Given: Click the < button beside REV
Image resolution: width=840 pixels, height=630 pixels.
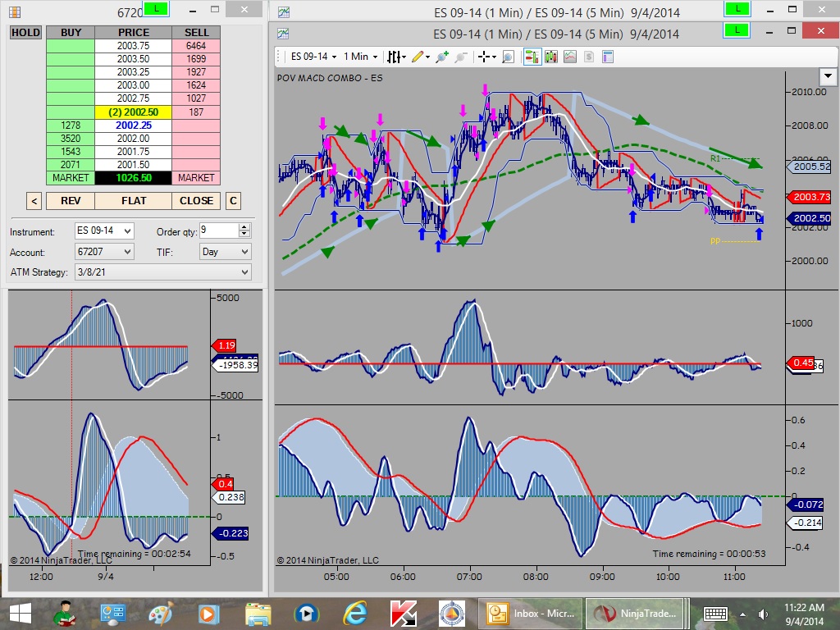Looking at the screenshot, I should (x=34, y=201).
